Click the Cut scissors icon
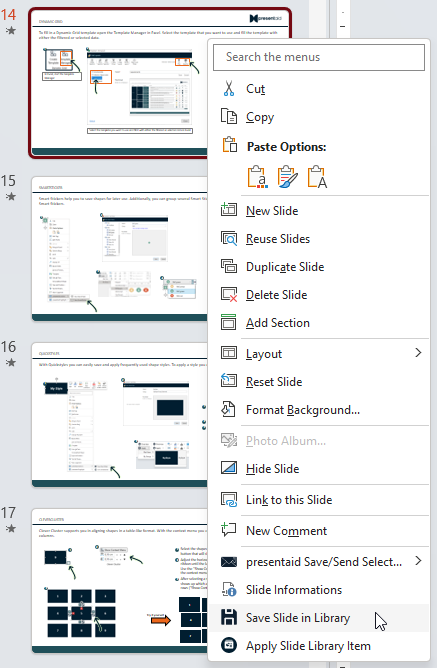Viewport: 437px width, 668px height. point(229,89)
